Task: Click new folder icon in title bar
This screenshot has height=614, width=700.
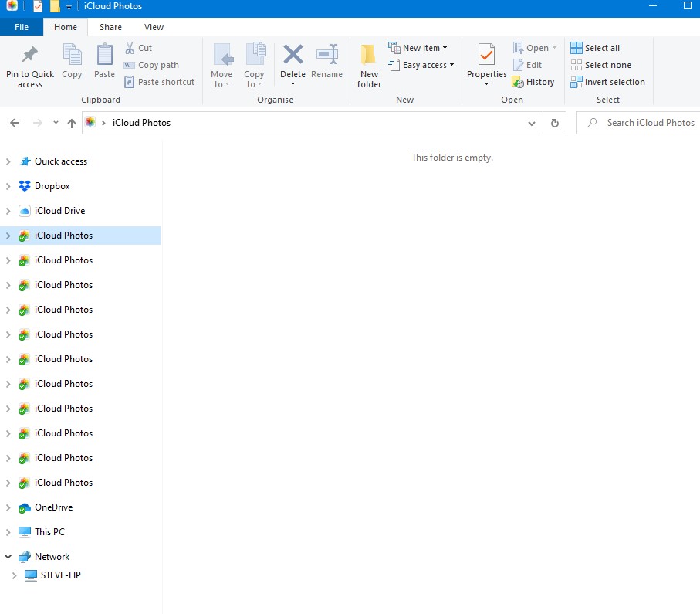Action: pos(55,6)
